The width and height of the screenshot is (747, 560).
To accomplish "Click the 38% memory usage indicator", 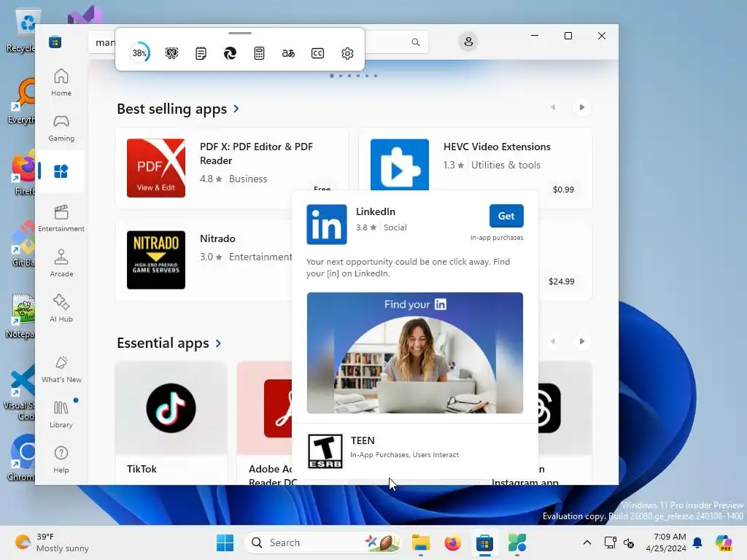I will point(139,52).
